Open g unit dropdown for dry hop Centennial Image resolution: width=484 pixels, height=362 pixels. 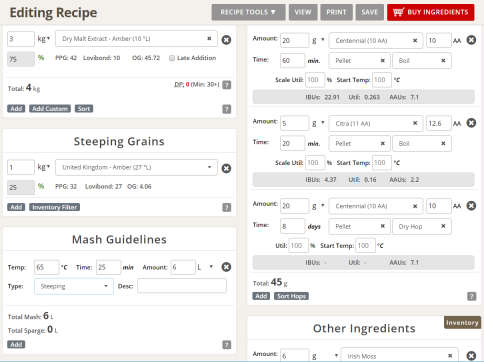coord(318,206)
